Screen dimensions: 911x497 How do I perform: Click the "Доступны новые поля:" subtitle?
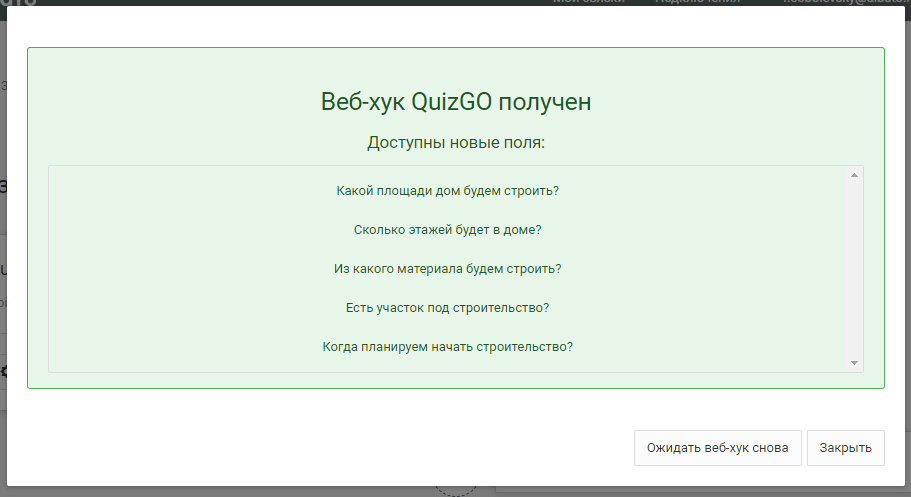[x=455, y=143]
